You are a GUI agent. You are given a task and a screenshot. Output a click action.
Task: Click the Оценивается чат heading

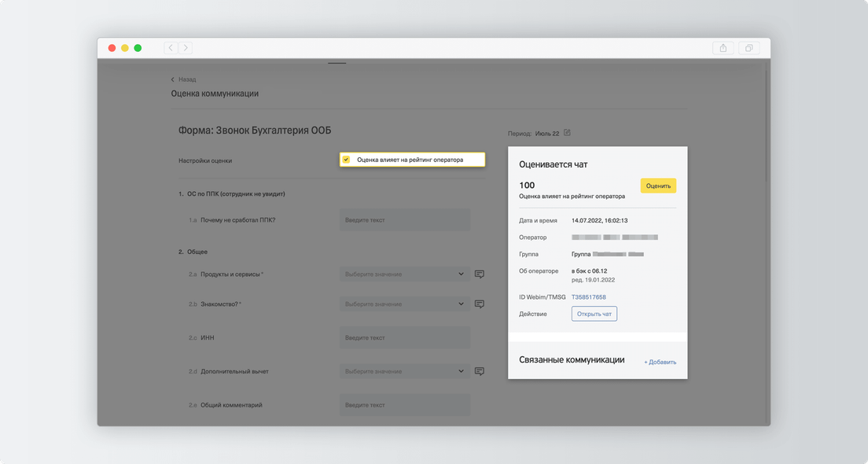click(x=553, y=164)
